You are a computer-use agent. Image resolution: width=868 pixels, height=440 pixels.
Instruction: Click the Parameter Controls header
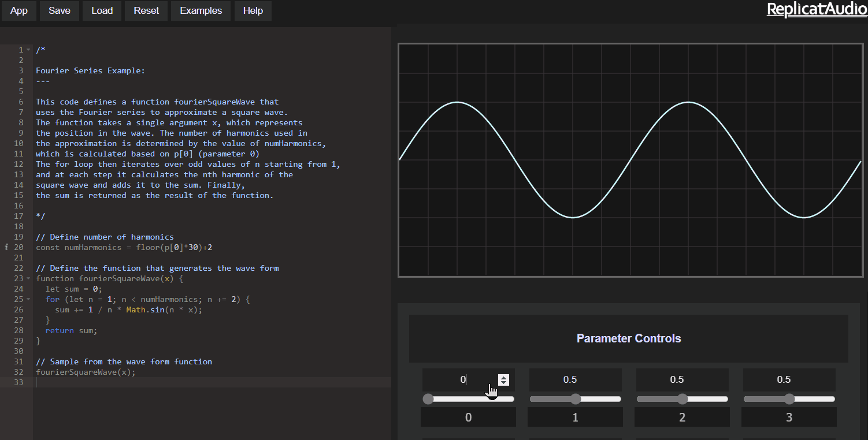tap(629, 338)
